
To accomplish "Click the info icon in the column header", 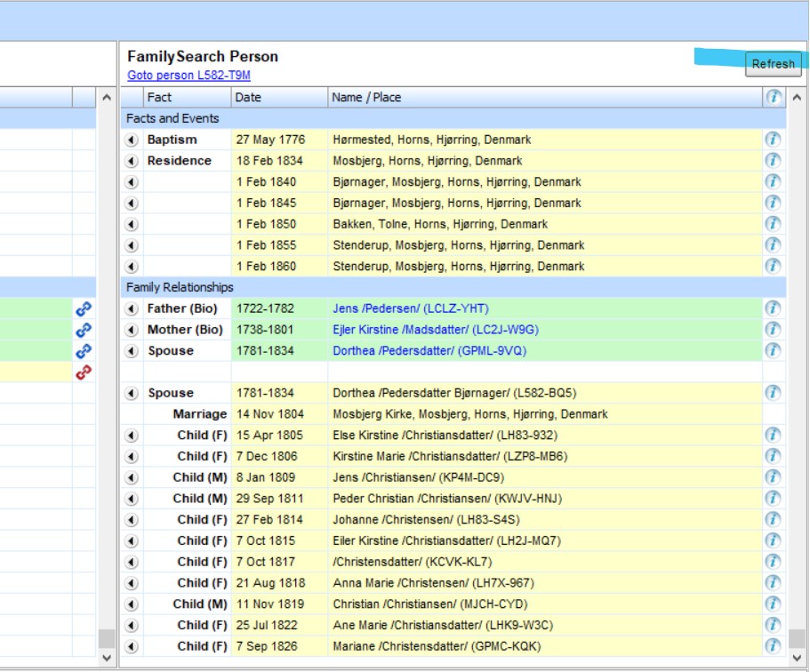I will (x=774, y=97).
